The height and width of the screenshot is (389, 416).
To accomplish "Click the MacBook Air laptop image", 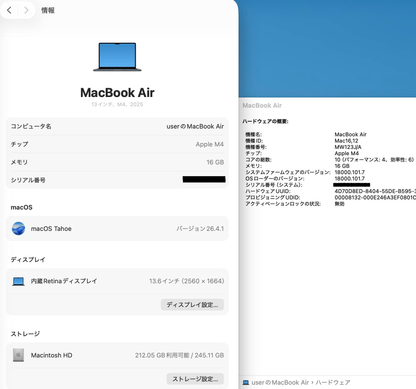I will point(117,57).
